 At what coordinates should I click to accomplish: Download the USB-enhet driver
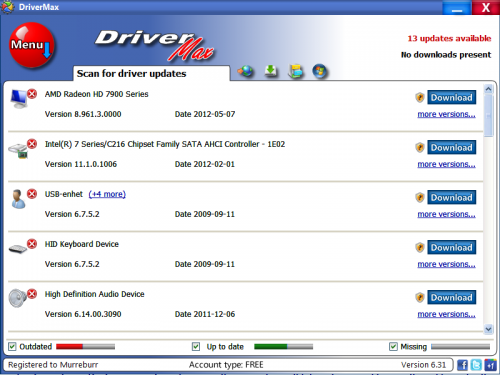[x=452, y=197]
